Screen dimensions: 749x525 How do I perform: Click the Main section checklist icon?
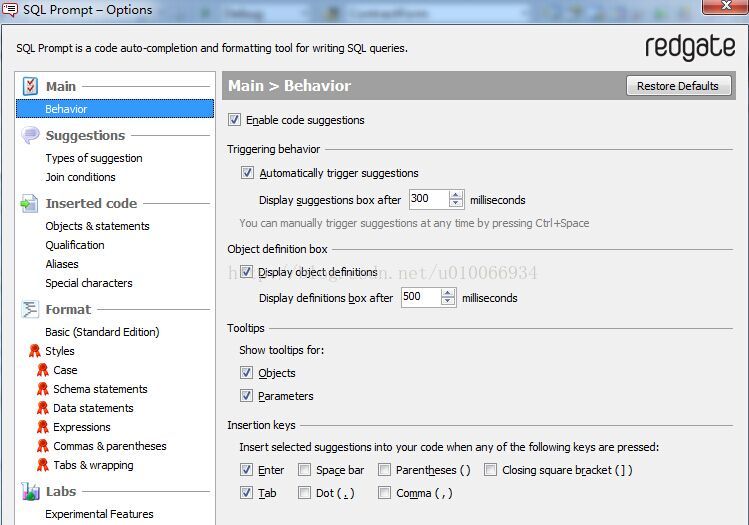(x=30, y=86)
